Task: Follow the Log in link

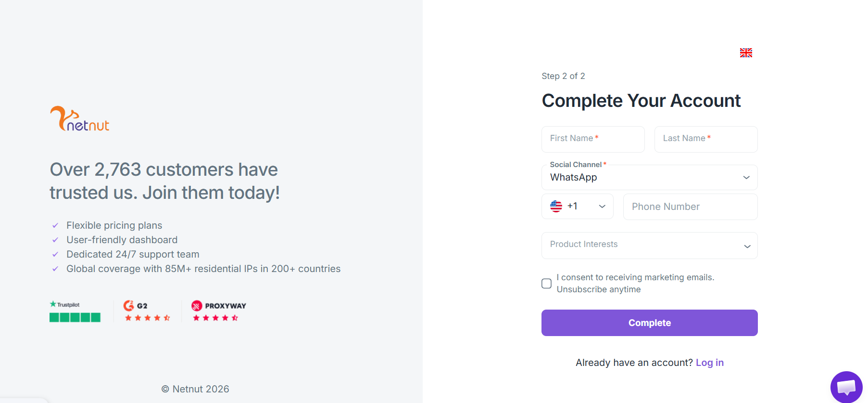Action: (709, 363)
